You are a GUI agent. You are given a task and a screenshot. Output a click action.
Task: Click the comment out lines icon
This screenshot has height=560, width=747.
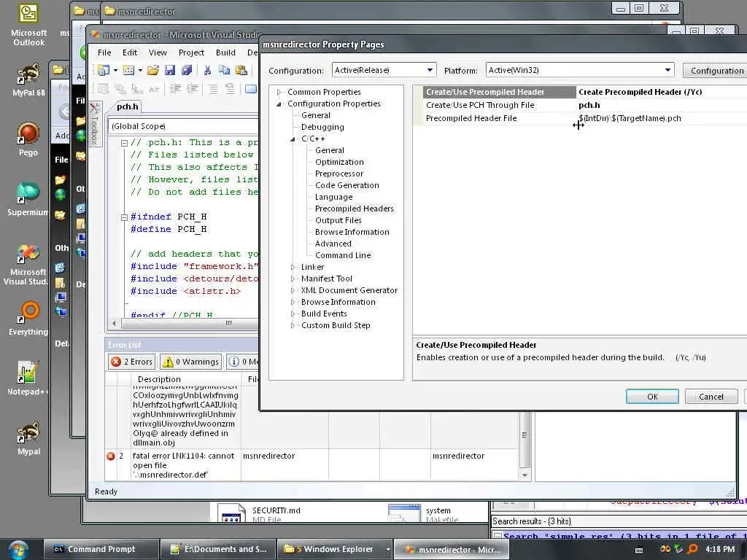(213, 88)
